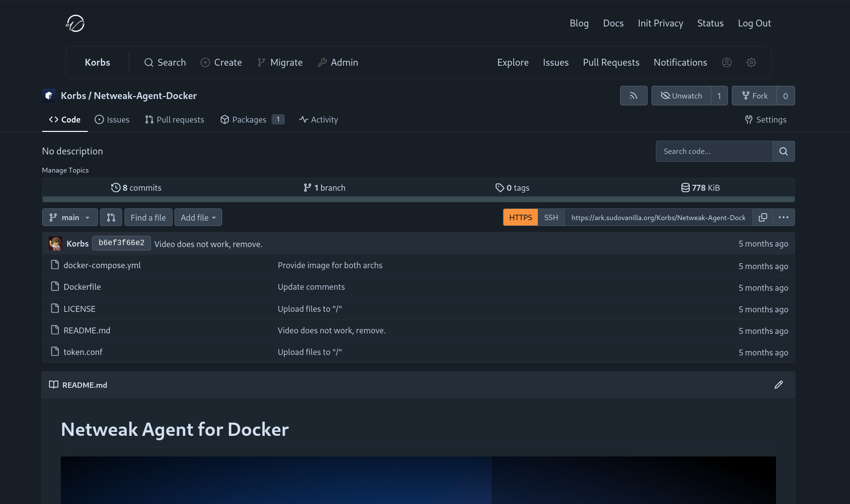Screen dimensions: 850x504
Task: Click the clone URL text field
Action: (658, 217)
